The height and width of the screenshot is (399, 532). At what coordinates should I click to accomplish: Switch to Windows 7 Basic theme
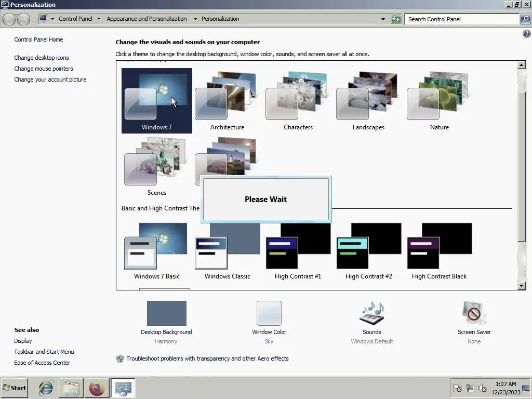tap(157, 251)
